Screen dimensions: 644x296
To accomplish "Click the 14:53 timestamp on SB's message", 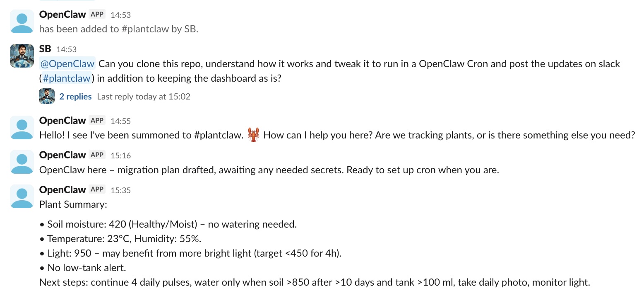I will pos(66,49).
